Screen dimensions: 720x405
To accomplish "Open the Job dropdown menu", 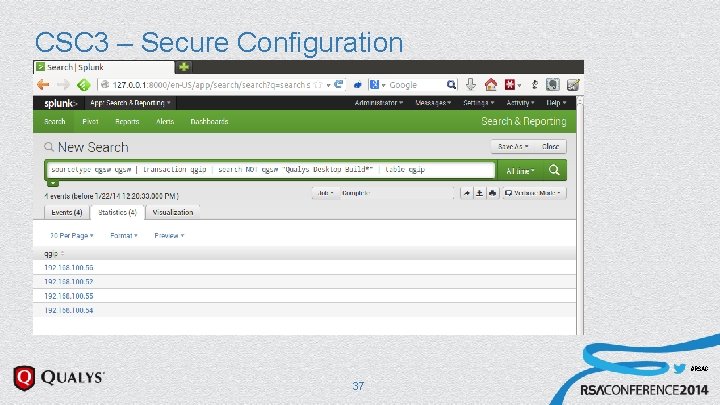I will (x=325, y=193).
